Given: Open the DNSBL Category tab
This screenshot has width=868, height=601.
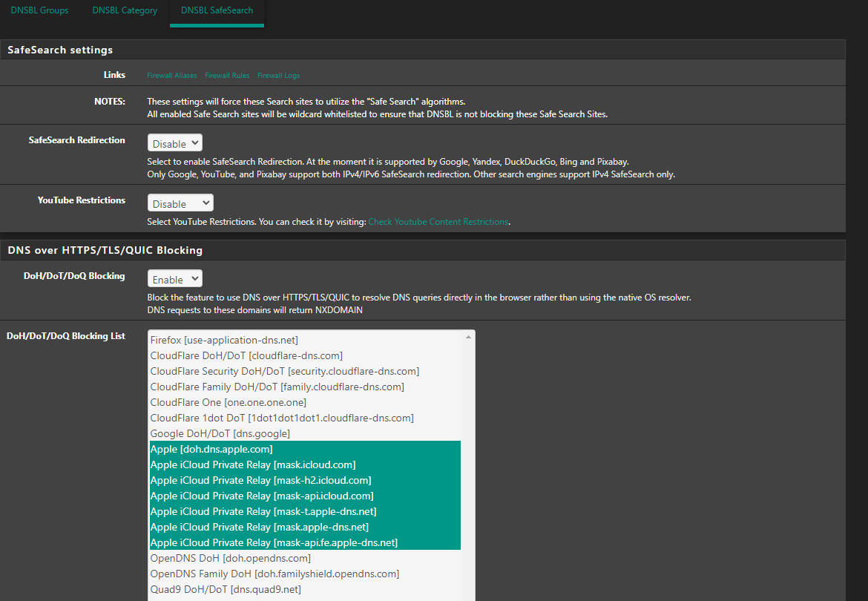Looking at the screenshot, I should (125, 10).
